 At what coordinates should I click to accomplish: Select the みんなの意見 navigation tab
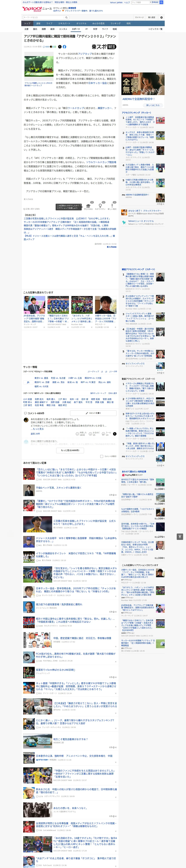[99, 23]
